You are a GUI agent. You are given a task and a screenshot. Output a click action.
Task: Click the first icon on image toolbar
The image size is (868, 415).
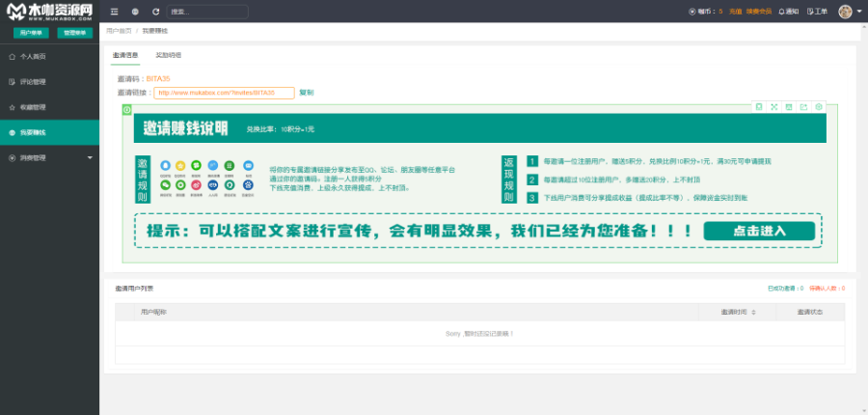pos(759,106)
